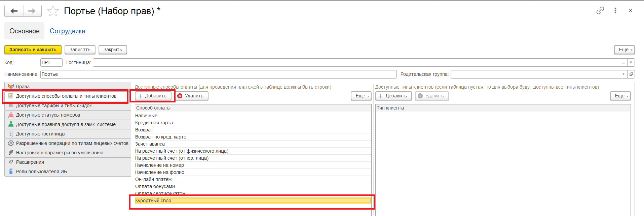Open Гостиница selection with ellipsis button
This screenshot has width=644, height=216.
623,62
